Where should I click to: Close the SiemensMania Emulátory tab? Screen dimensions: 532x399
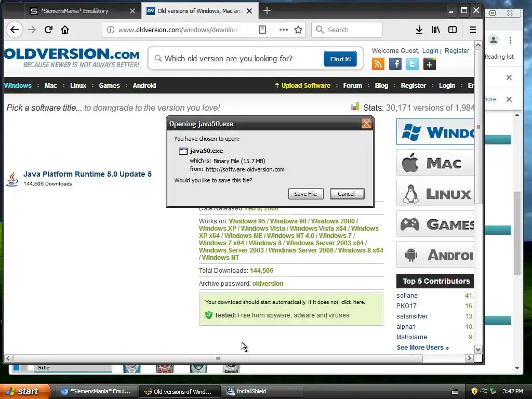pyautogui.click(x=132, y=11)
